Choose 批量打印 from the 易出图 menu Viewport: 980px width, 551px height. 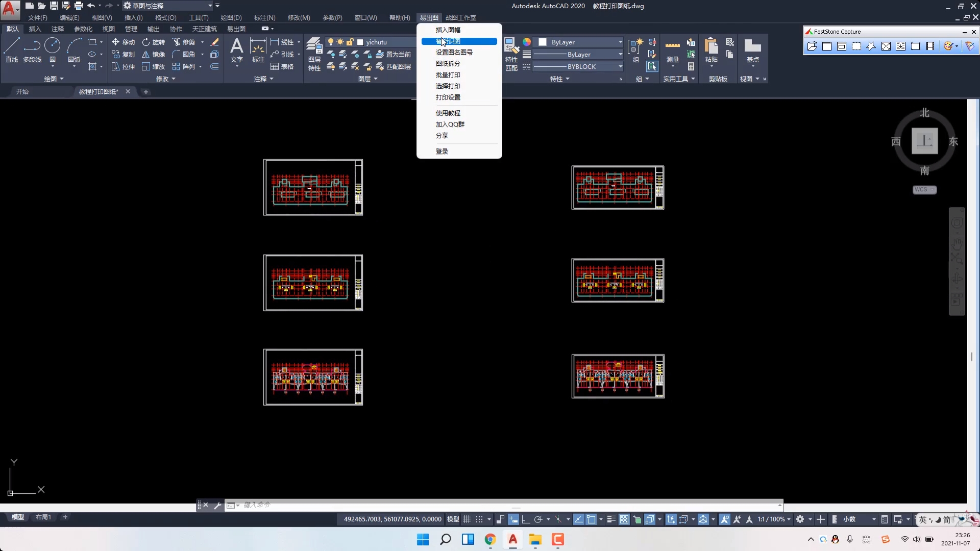(448, 74)
